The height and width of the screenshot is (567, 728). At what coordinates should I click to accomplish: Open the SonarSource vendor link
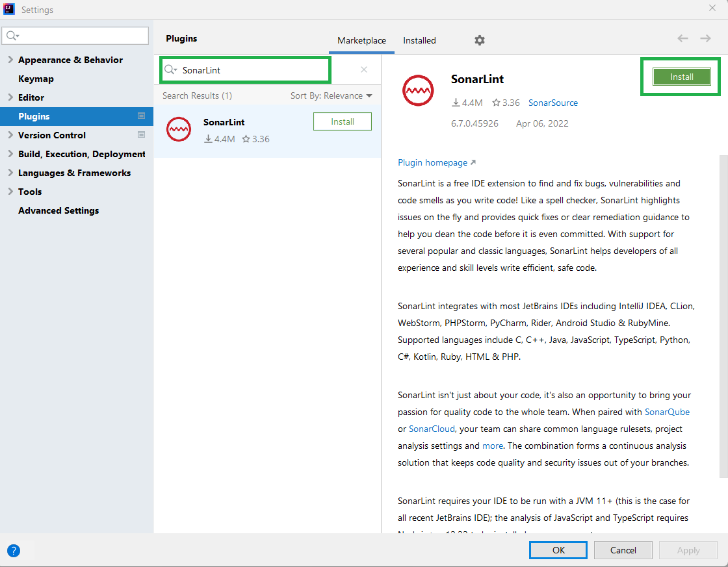coord(553,103)
